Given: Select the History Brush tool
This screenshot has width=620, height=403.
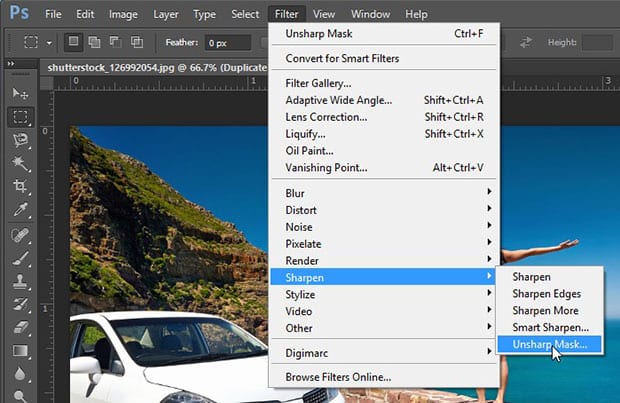Looking at the screenshot, I should pos(20,305).
